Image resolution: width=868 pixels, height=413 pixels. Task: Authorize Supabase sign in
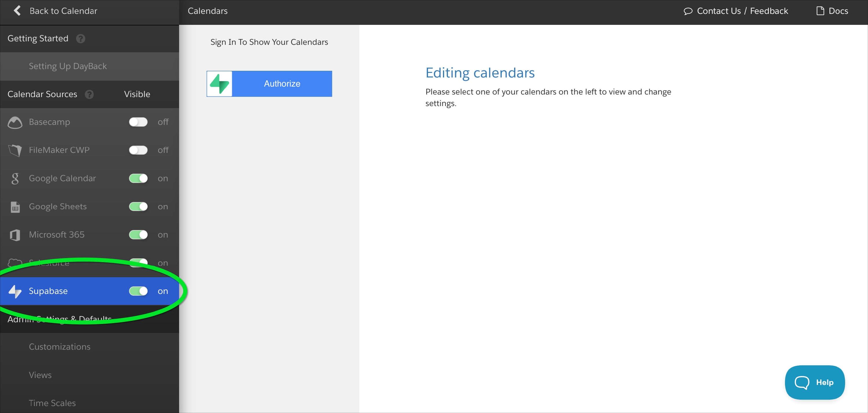point(269,84)
